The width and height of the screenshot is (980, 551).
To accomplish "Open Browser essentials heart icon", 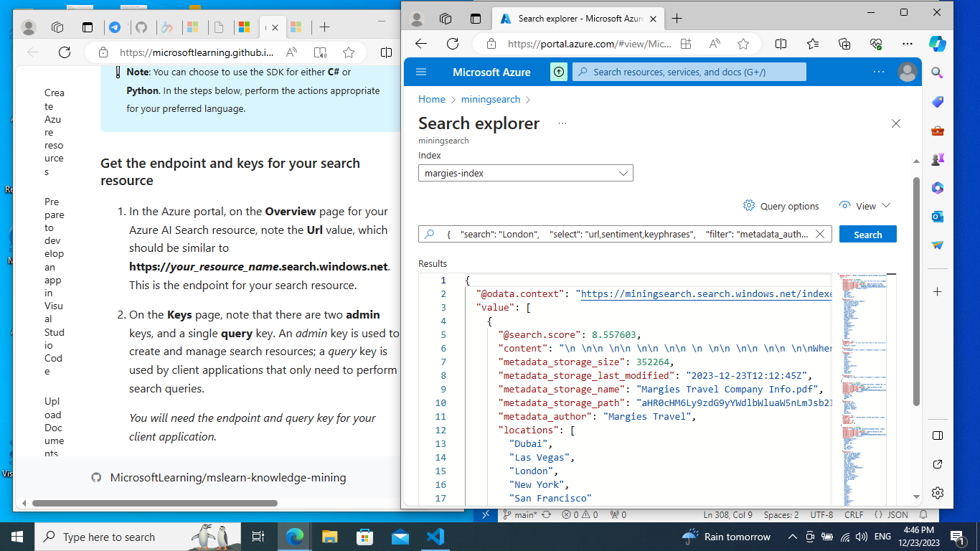I will pos(876,44).
